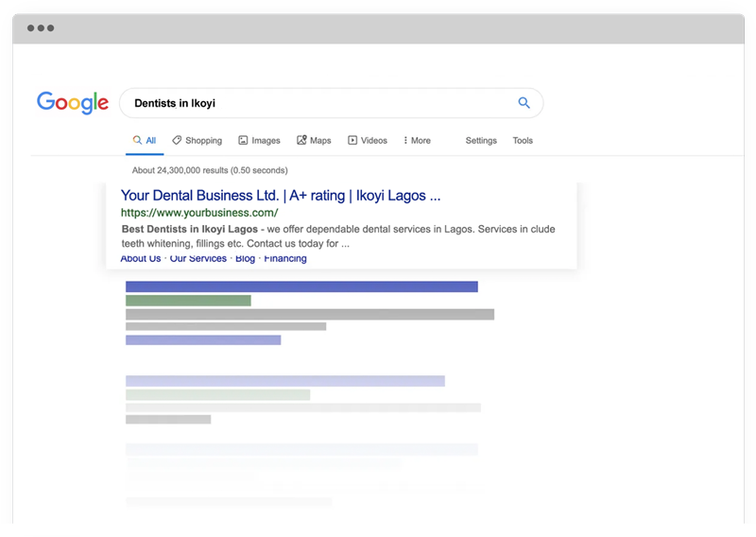Viewport: 756px width, 537px height.
Task: Open the Maps tab
Action: coord(314,141)
